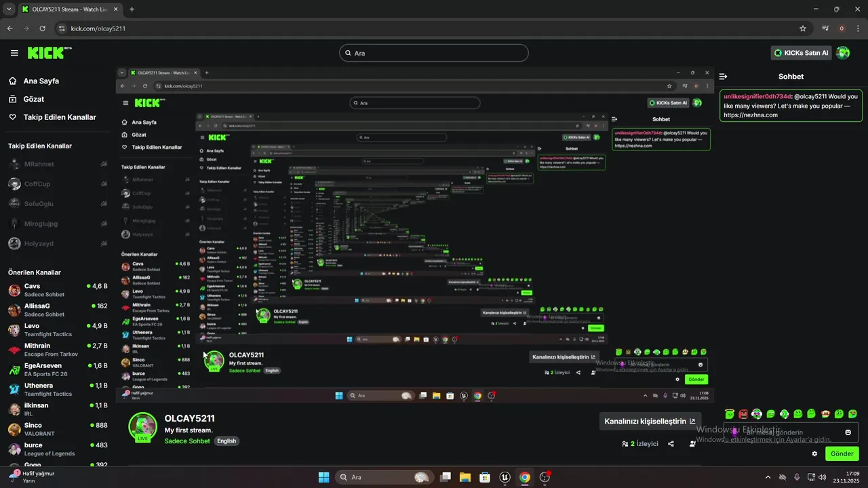Click the microphone tray icon beside the 17:09 clock
The height and width of the screenshot is (488, 868).
(x=797, y=477)
